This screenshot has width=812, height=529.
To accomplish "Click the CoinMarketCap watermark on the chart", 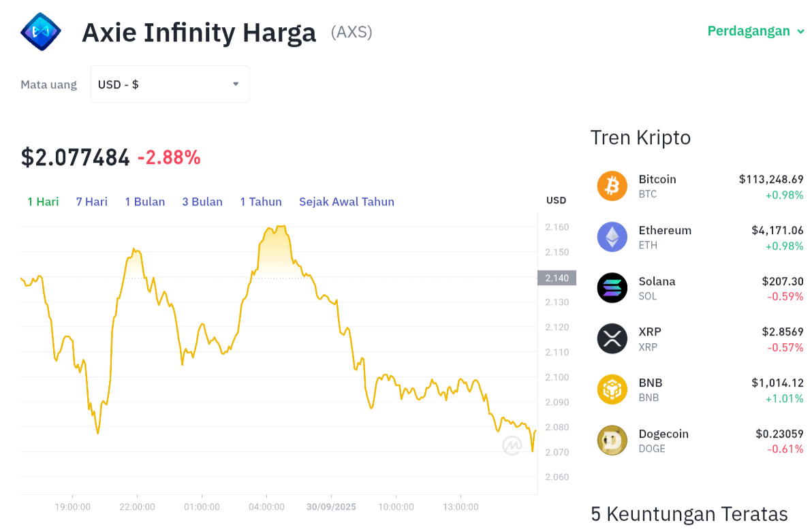I will click(x=512, y=445).
